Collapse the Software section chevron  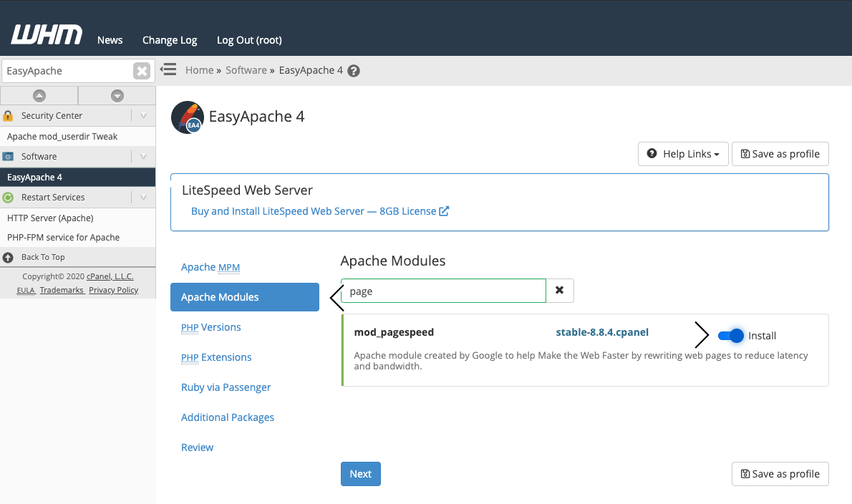(143, 156)
